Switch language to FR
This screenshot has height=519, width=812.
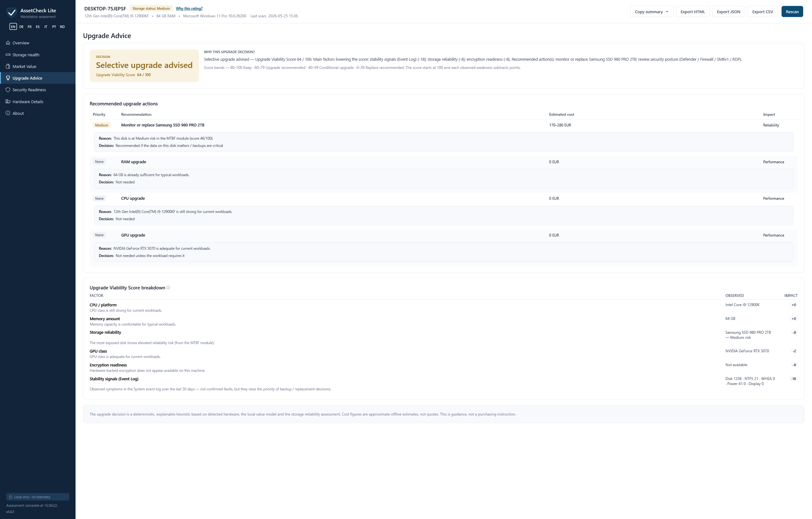click(x=30, y=27)
